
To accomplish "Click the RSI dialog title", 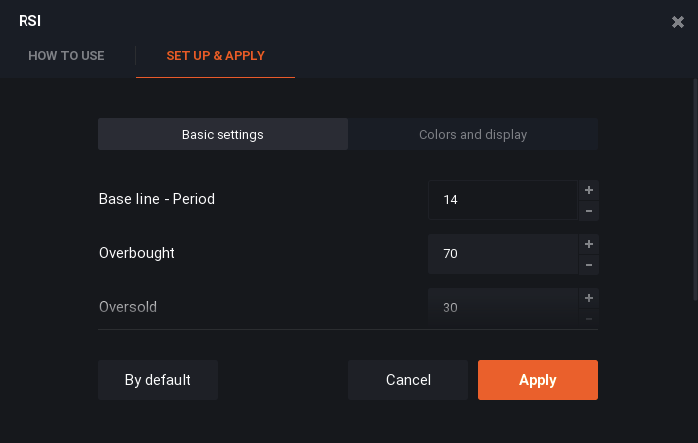I will pyautogui.click(x=30, y=21).
